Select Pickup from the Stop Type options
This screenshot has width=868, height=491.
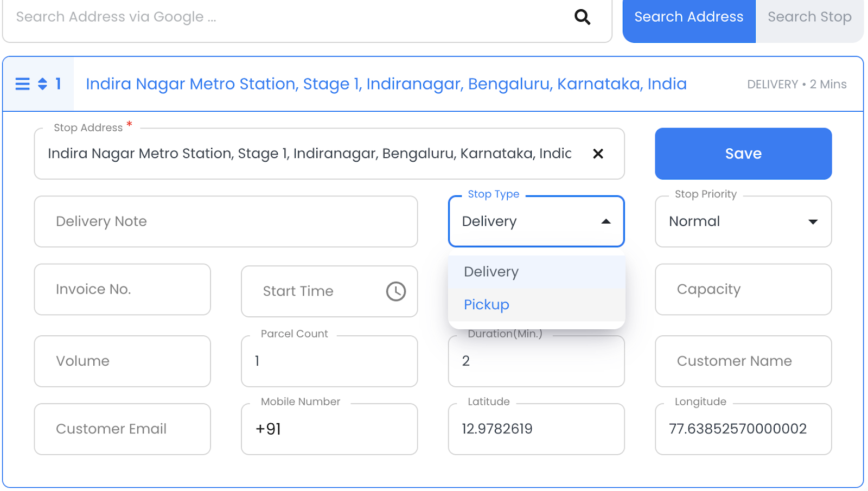[x=486, y=304]
